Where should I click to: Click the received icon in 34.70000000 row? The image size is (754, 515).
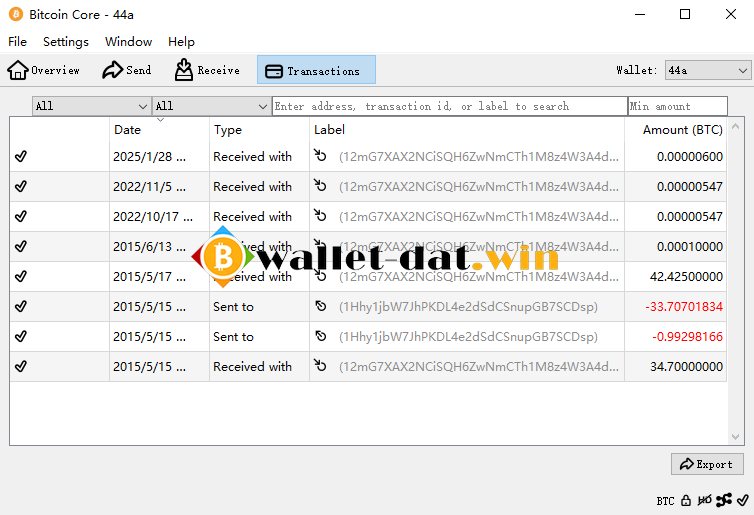tap(320, 365)
